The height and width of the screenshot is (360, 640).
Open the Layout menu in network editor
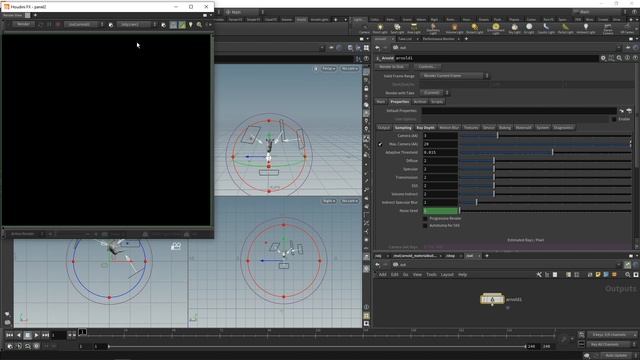447,275
